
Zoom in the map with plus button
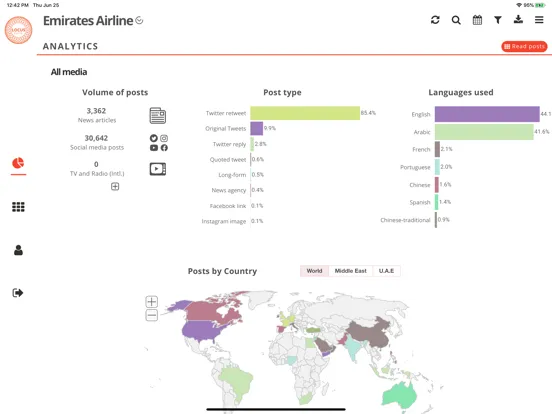click(x=152, y=302)
